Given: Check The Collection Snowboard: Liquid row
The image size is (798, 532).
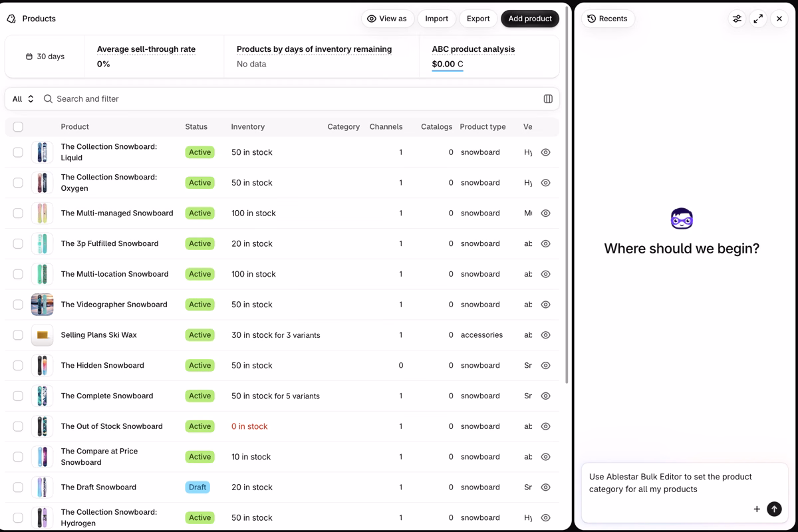Looking at the screenshot, I should pyautogui.click(x=18, y=152).
